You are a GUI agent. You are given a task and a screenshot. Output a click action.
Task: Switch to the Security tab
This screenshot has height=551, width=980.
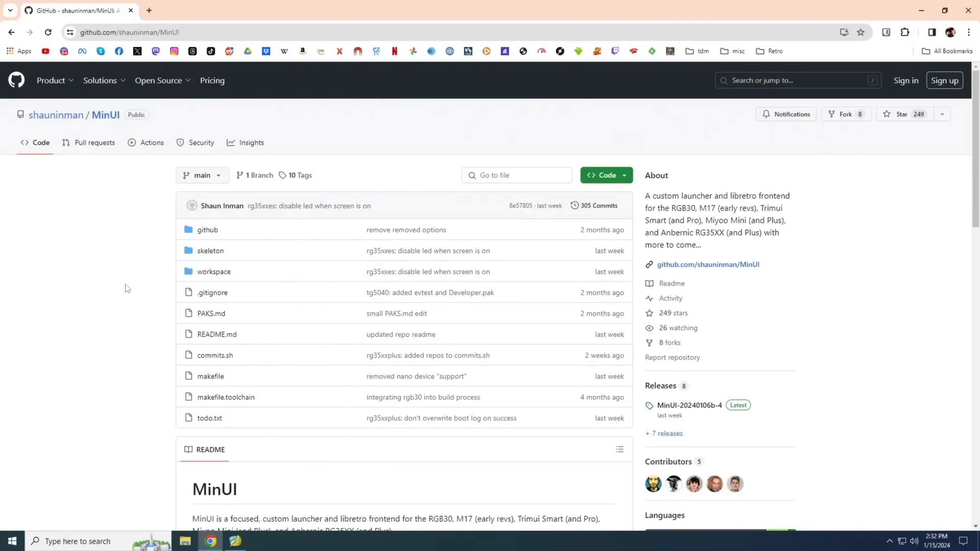[x=195, y=143]
